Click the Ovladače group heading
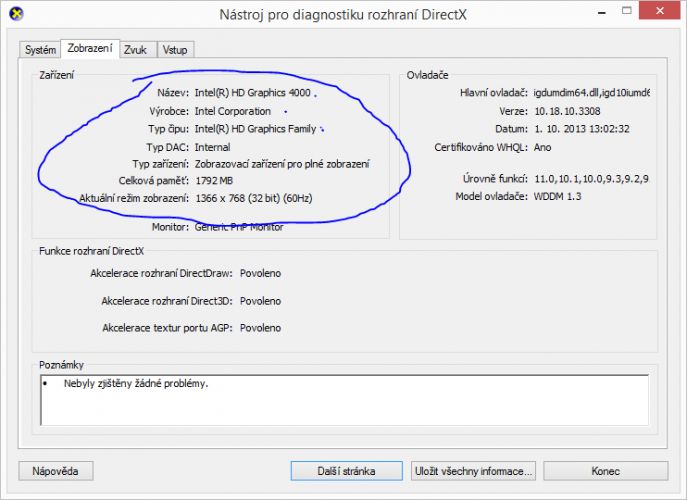687x500 pixels. coord(427,75)
